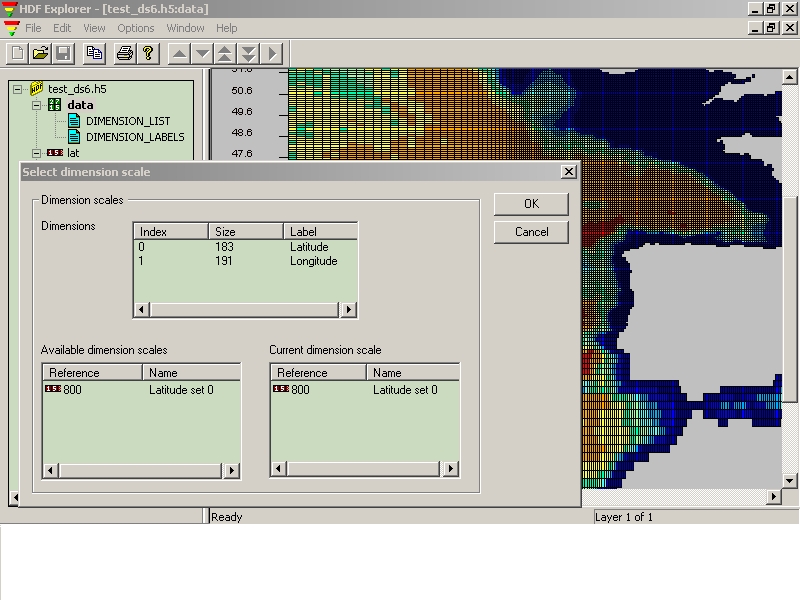Select reference 800 in Available dimension scales

[x=73, y=390]
